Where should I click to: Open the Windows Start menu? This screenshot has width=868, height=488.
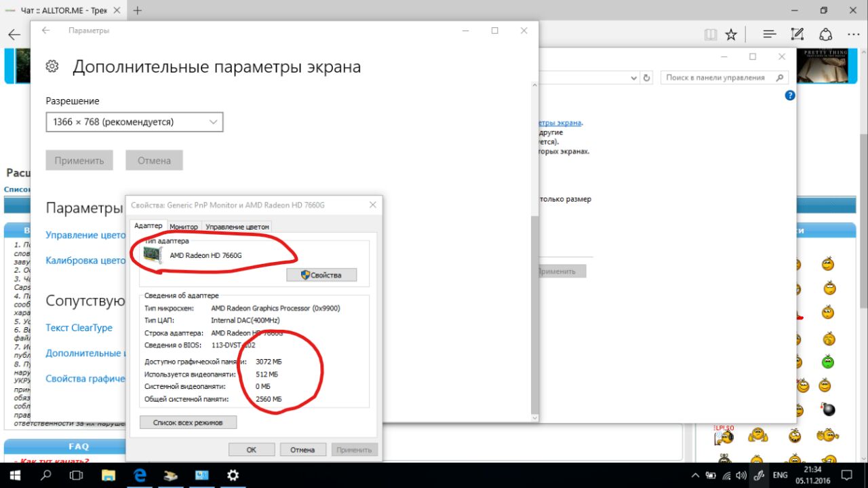click(x=15, y=475)
